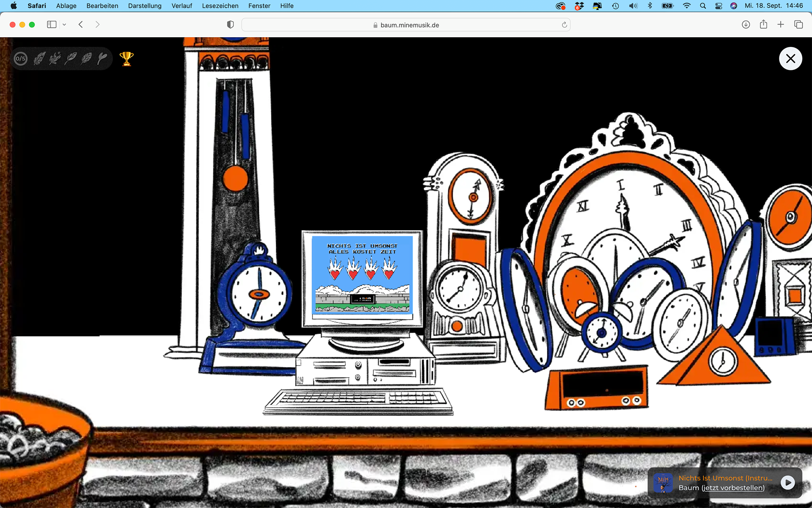Click the first leaf collectible icon
Image resolution: width=812 pixels, height=508 pixels.
[x=39, y=58]
